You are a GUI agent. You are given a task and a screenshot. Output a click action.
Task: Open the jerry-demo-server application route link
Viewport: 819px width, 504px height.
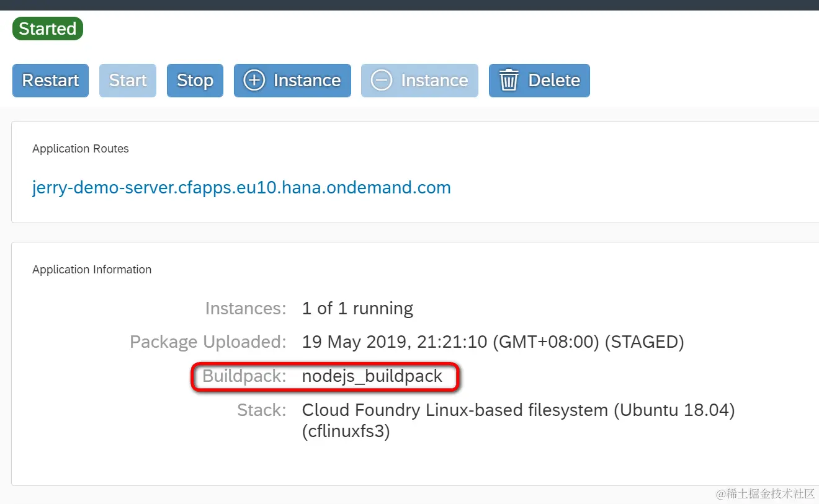coord(241,187)
